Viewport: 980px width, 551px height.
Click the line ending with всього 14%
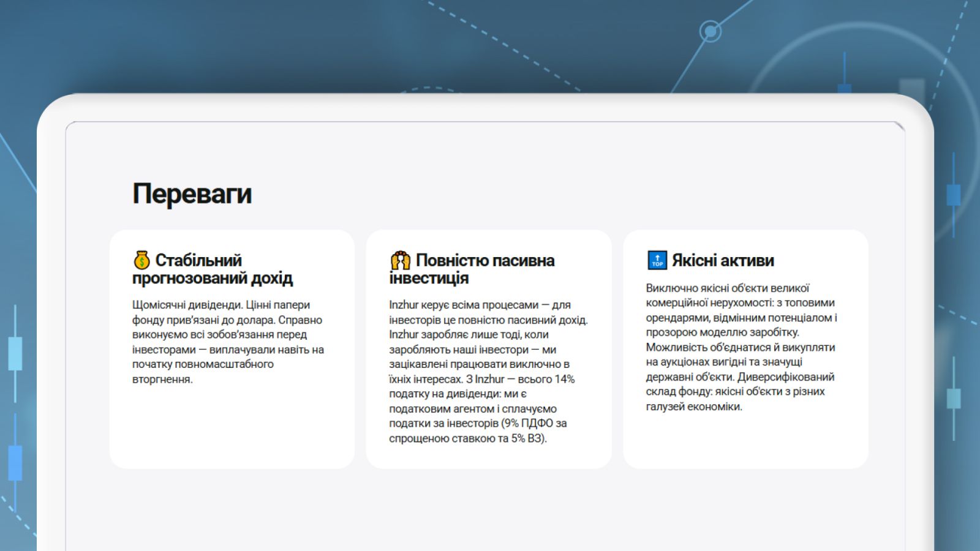point(481,379)
